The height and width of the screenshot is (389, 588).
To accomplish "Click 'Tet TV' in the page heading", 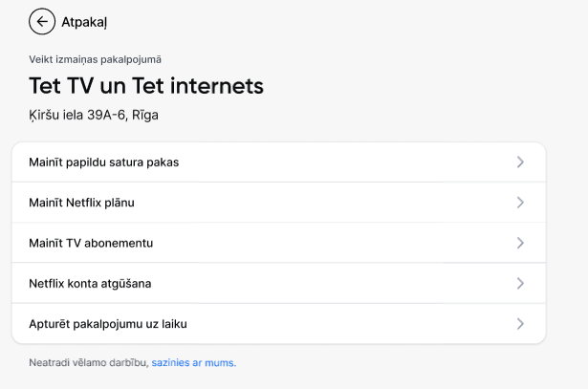I will 61,86.
